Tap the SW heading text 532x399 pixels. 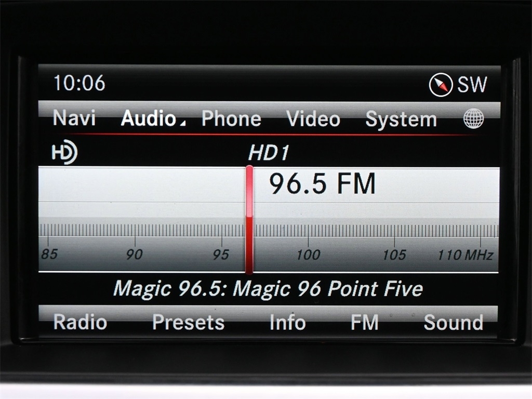472,85
